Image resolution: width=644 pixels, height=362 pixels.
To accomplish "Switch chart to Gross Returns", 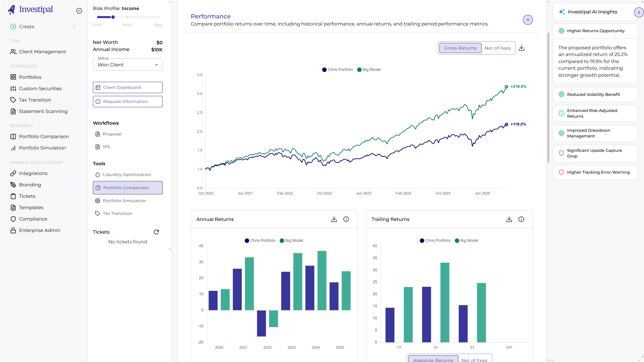I will [x=460, y=48].
